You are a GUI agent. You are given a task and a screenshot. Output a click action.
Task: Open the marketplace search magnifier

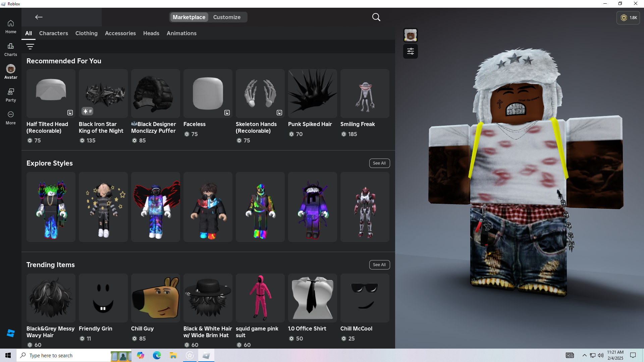tap(376, 17)
